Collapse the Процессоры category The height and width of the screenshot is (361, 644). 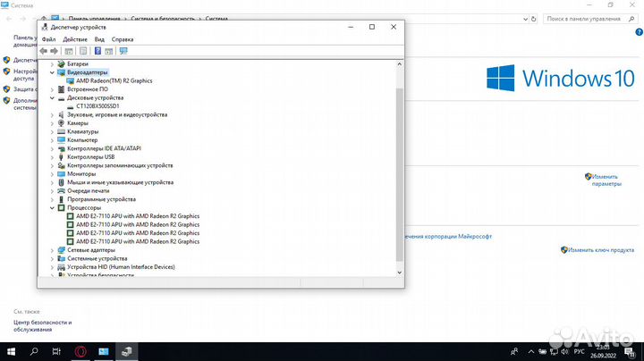[51, 207]
